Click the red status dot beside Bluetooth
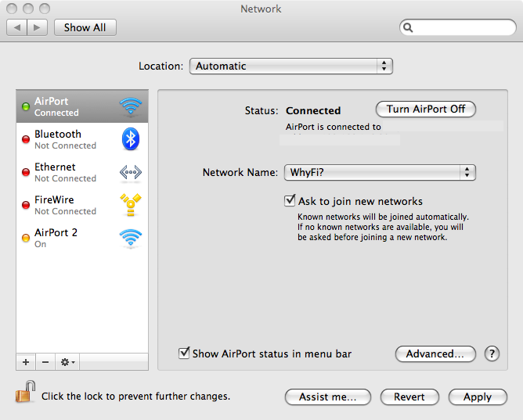This screenshot has width=523, height=420. [26, 139]
